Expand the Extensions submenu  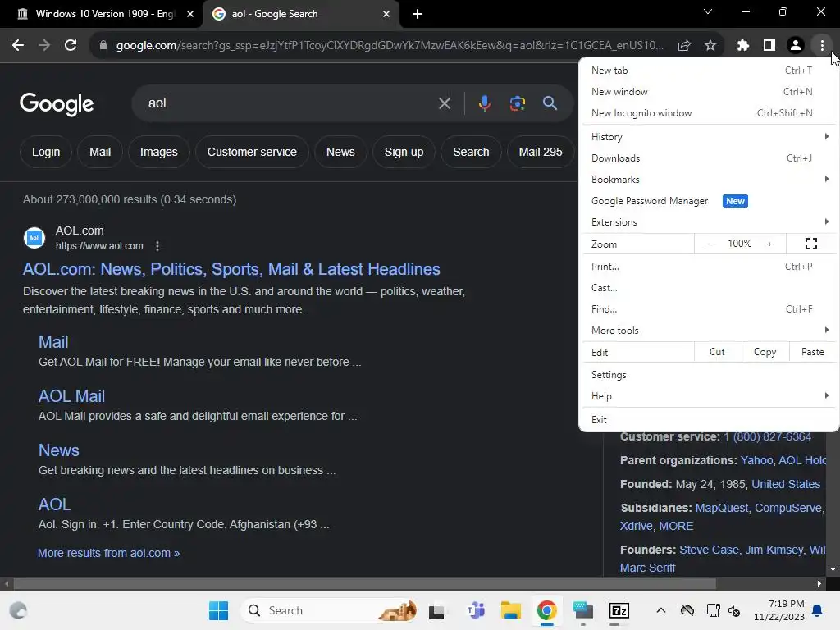click(x=710, y=221)
